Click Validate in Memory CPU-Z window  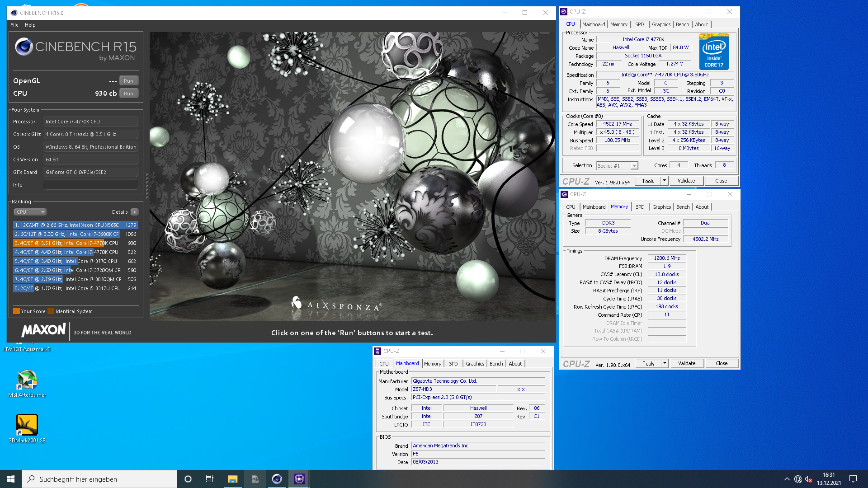687,364
